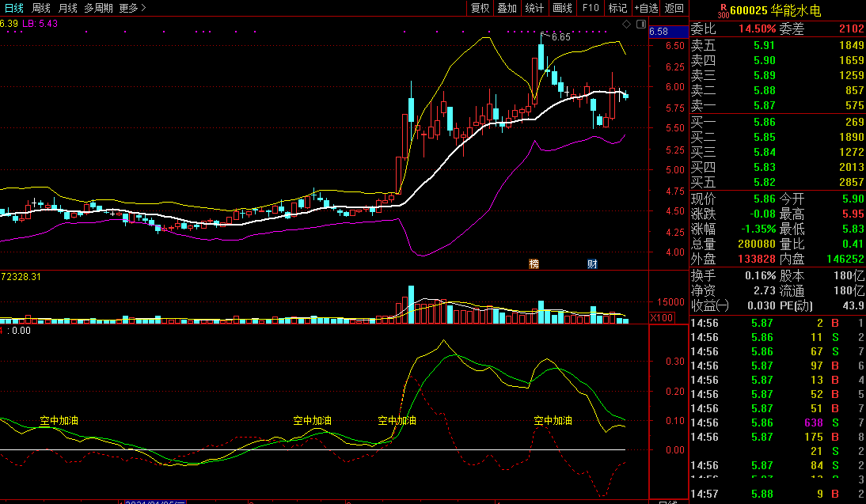Click the 6.58 highlighted price axis label
Screen dimensions: 866x504
coord(669,32)
